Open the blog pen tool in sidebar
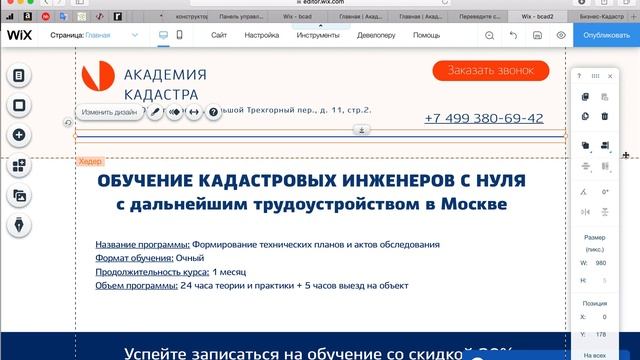Viewport: 640px width, 360px height. point(19,225)
